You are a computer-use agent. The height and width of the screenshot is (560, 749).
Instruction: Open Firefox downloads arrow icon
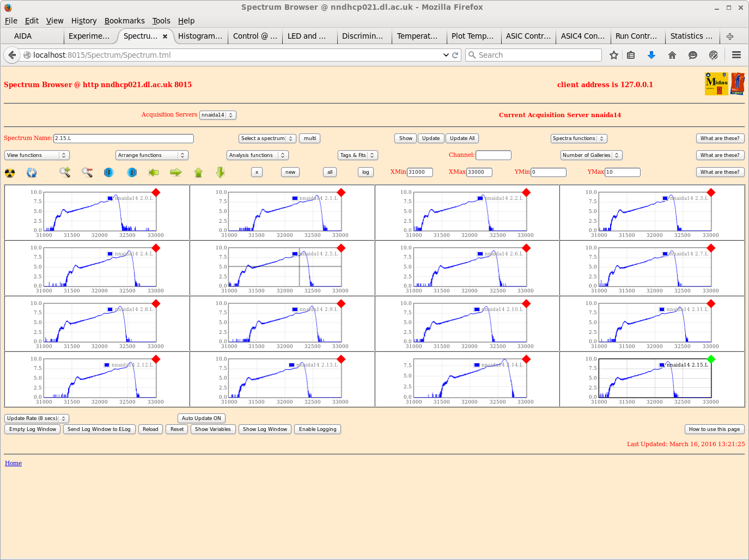[651, 55]
